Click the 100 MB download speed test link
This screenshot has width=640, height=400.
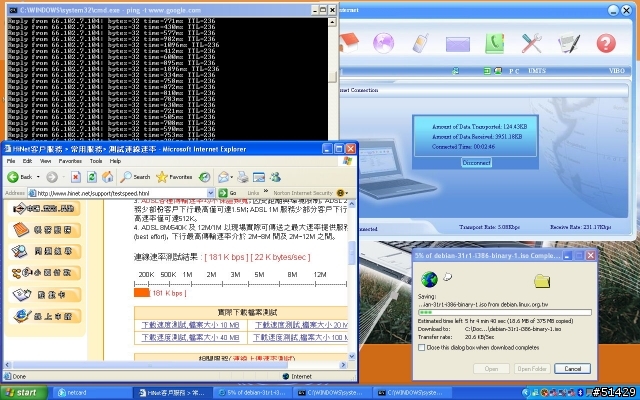coord(300,338)
